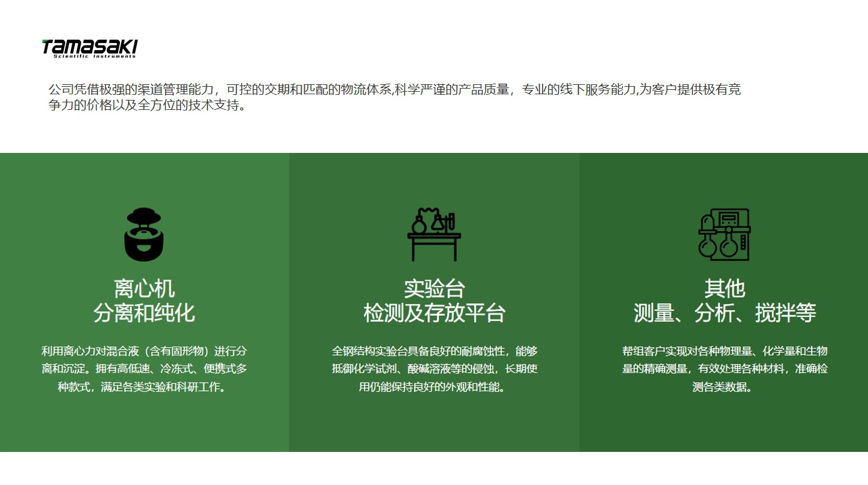868x485 pixels.
Task: Click the gauge device in the 其他 icon
Action: (x=729, y=220)
